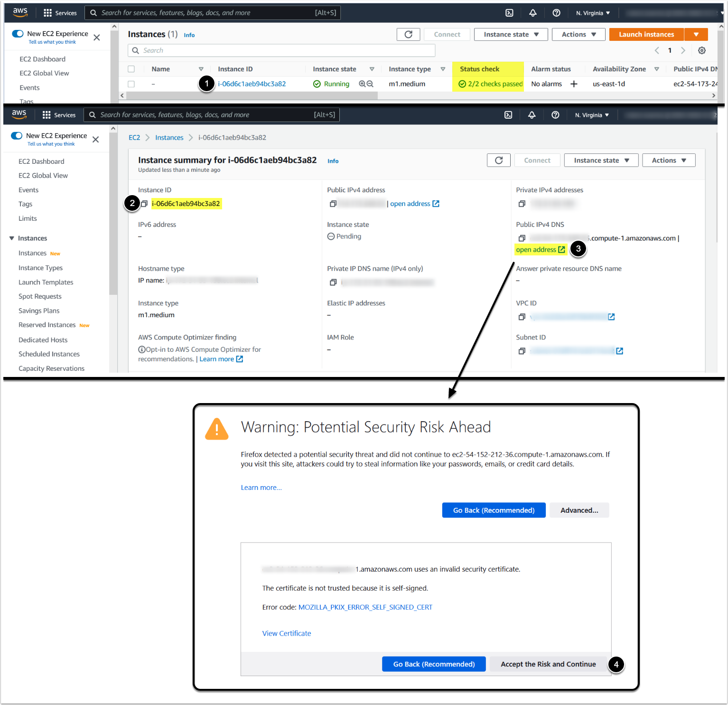The height and width of the screenshot is (705, 728).
Task: Add alarm plus icon next to No alarms
Action: tap(574, 84)
